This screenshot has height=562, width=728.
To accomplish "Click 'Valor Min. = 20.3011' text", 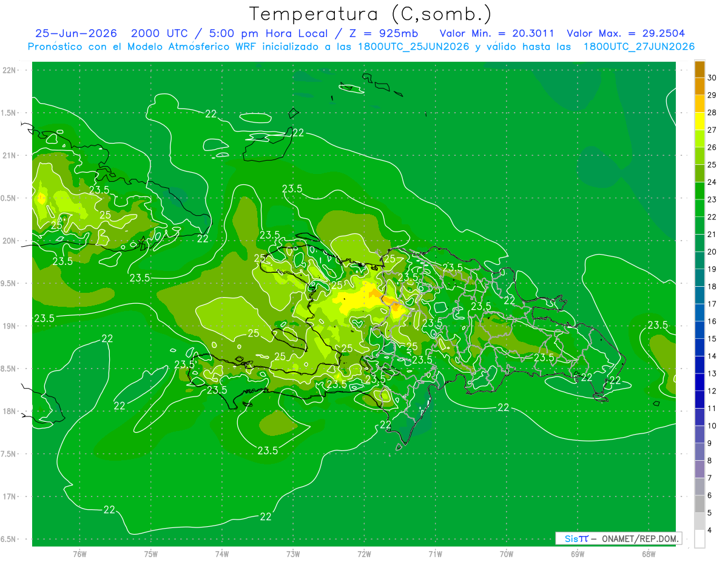I will point(496,34).
